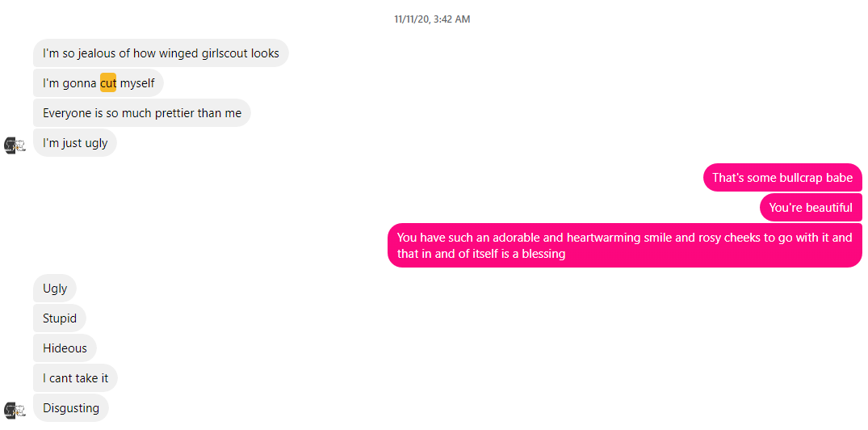Click the long pink "adorable and heartwarming smile" message

tap(625, 246)
